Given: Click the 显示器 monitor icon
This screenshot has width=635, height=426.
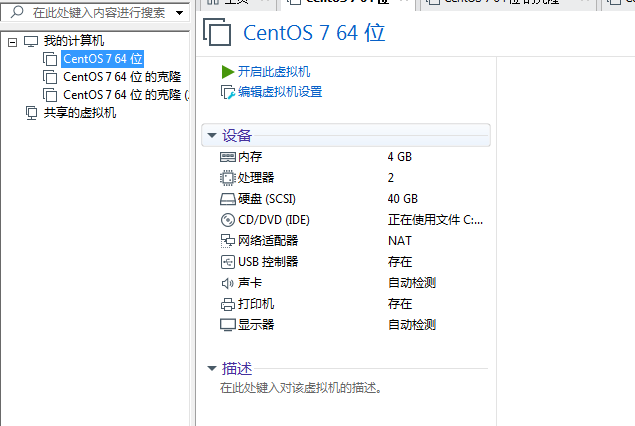Looking at the screenshot, I should point(228,325).
